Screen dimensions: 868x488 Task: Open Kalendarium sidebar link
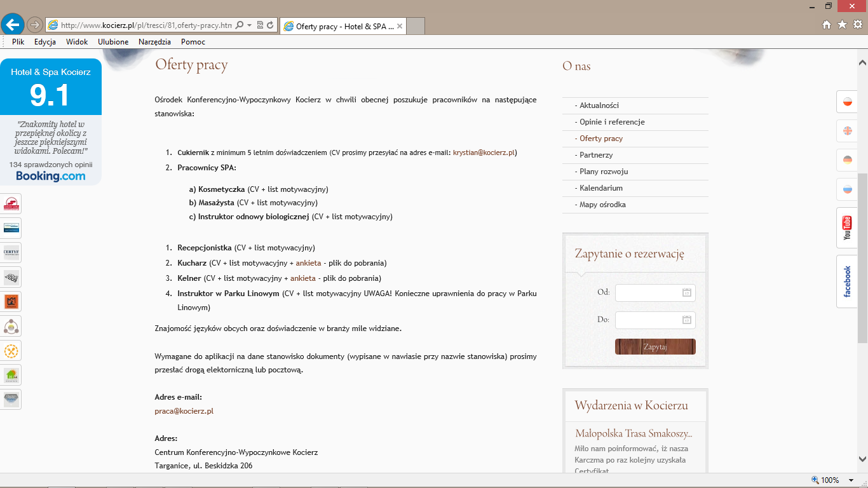[x=601, y=188]
